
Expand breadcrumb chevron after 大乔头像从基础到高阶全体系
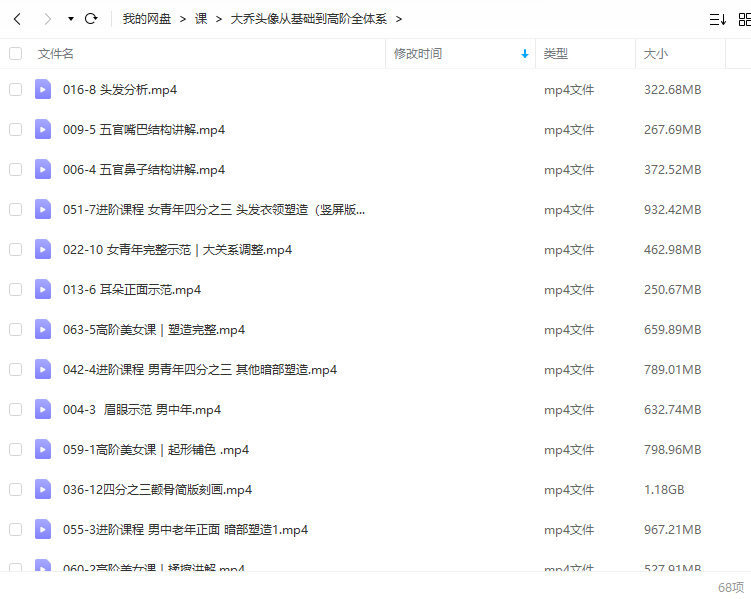pyautogui.click(x=399, y=19)
